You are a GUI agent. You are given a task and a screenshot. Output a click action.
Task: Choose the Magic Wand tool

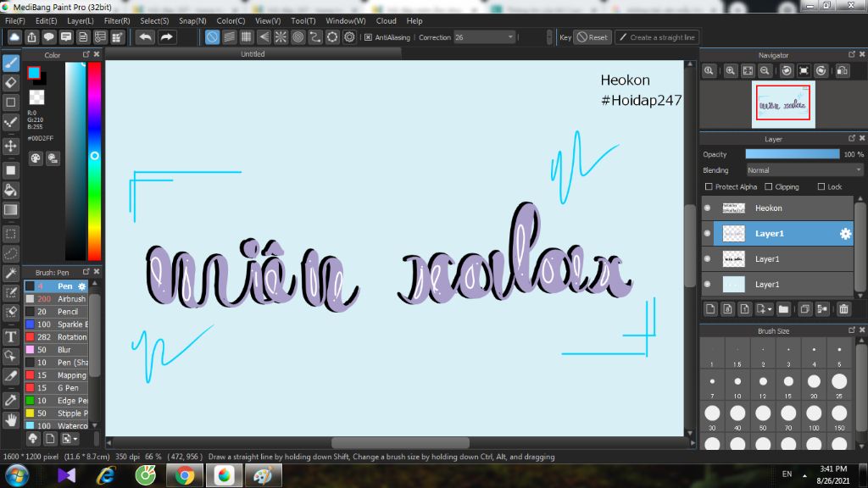[x=11, y=274]
